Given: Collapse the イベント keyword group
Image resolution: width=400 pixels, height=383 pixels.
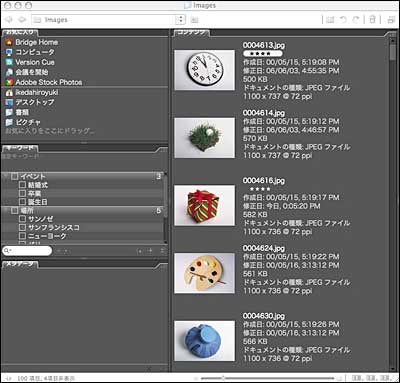Looking at the screenshot, I should [6, 176].
